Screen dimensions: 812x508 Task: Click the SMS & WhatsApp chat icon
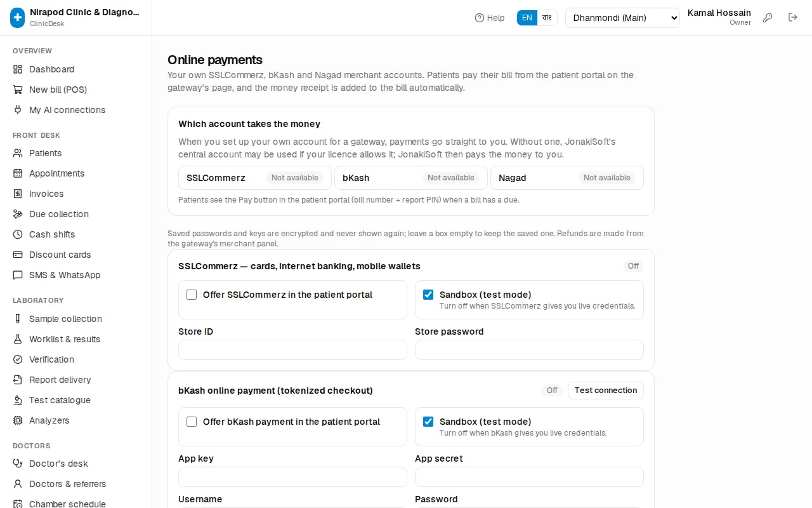point(18,275)
